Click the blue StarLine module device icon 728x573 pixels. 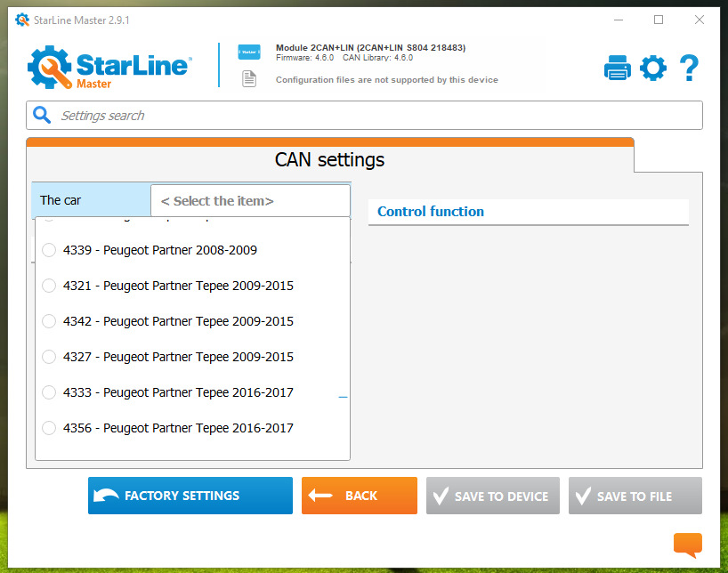pos(249,52)
